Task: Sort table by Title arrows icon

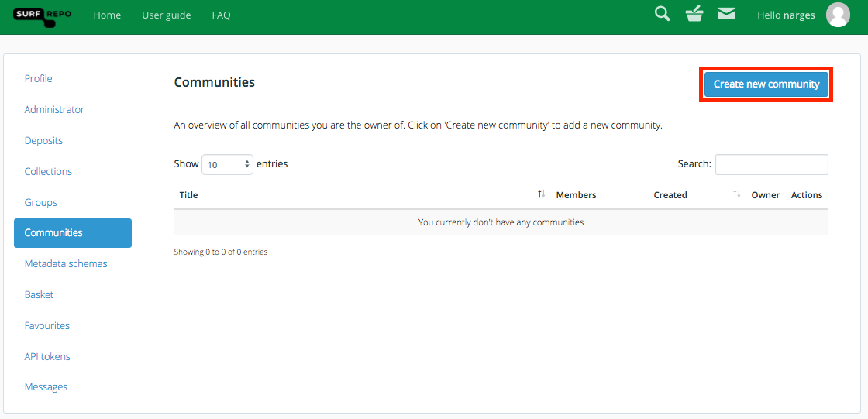Action: [x=542, y=194]
